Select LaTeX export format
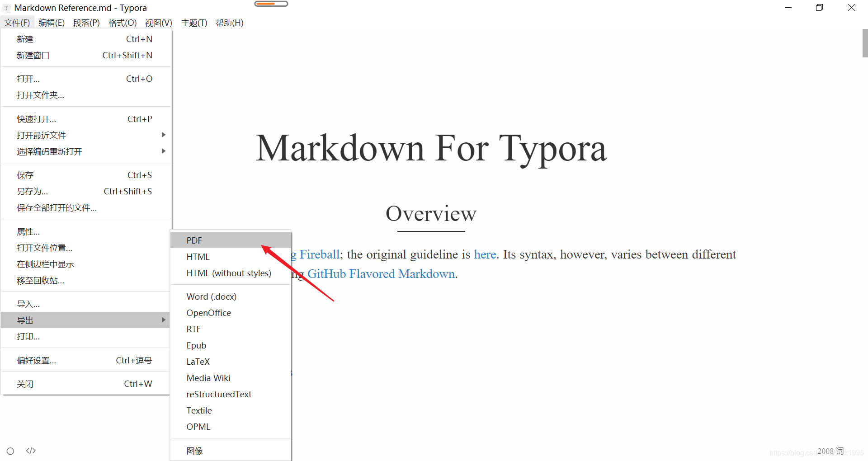 coord(231,362)
